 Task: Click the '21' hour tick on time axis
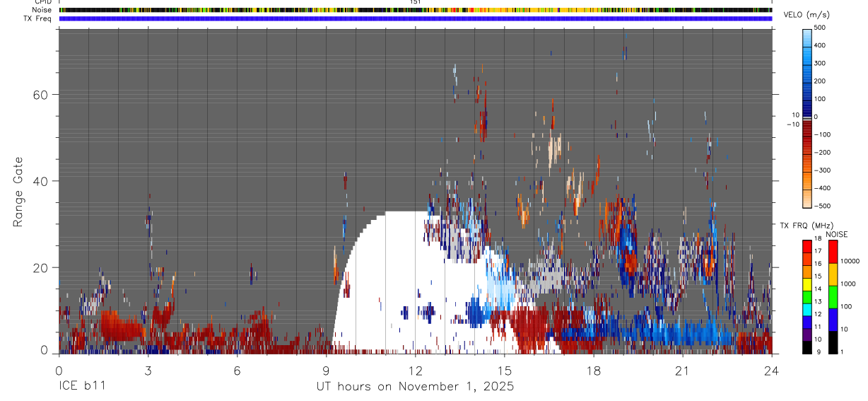coord(683,371)
